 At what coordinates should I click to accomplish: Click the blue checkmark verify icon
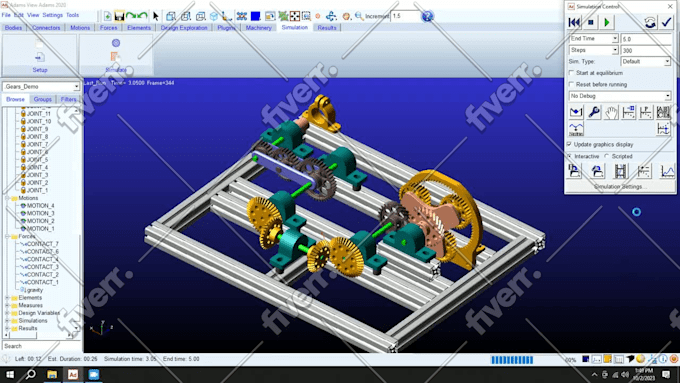667,22
